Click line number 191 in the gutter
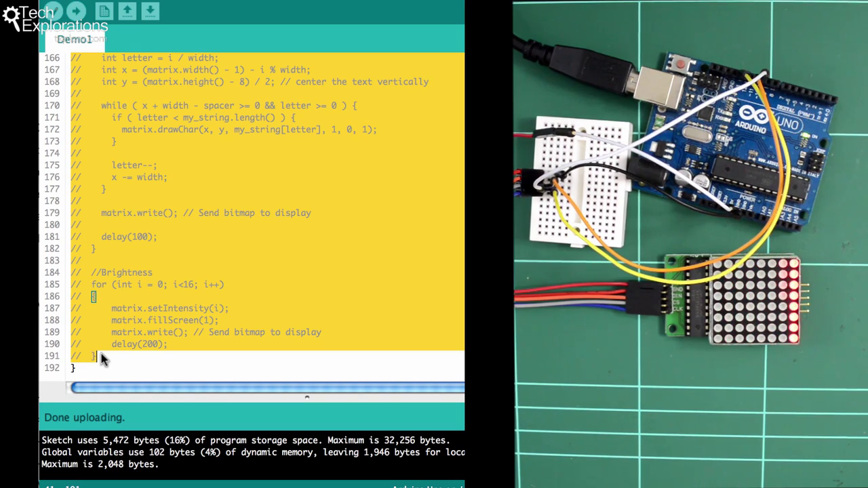 [x=52, y=356]
